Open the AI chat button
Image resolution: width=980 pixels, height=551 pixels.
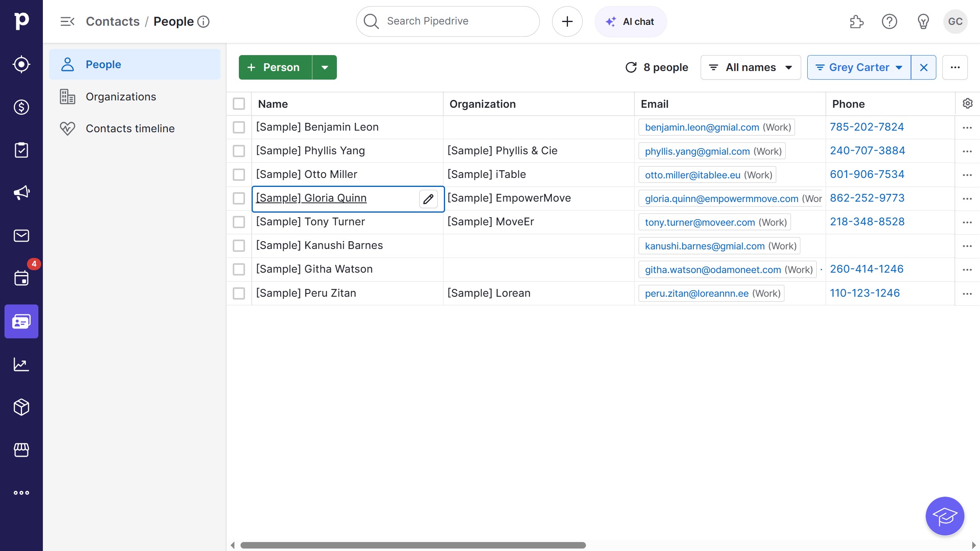click(630, 21)
